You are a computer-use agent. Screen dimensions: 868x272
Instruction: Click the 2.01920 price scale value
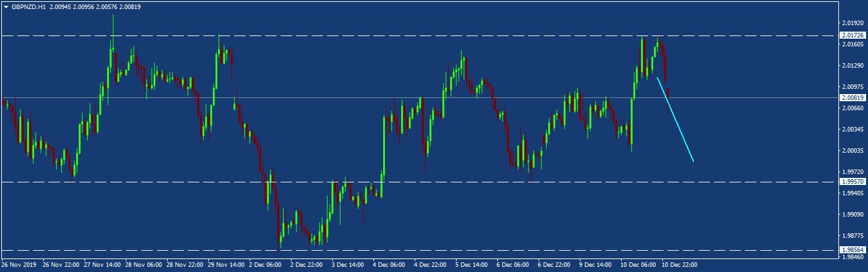coord(853,23)
